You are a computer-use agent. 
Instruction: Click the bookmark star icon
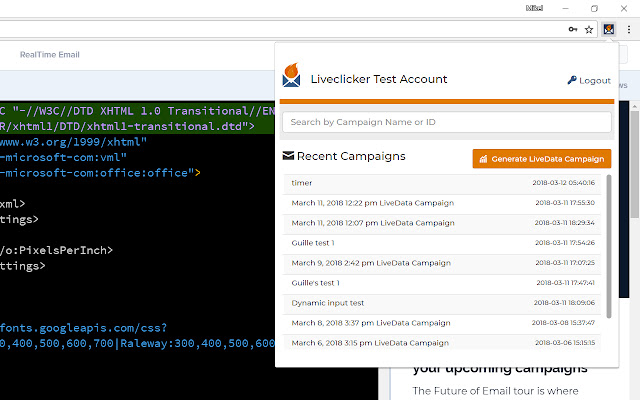590,30
